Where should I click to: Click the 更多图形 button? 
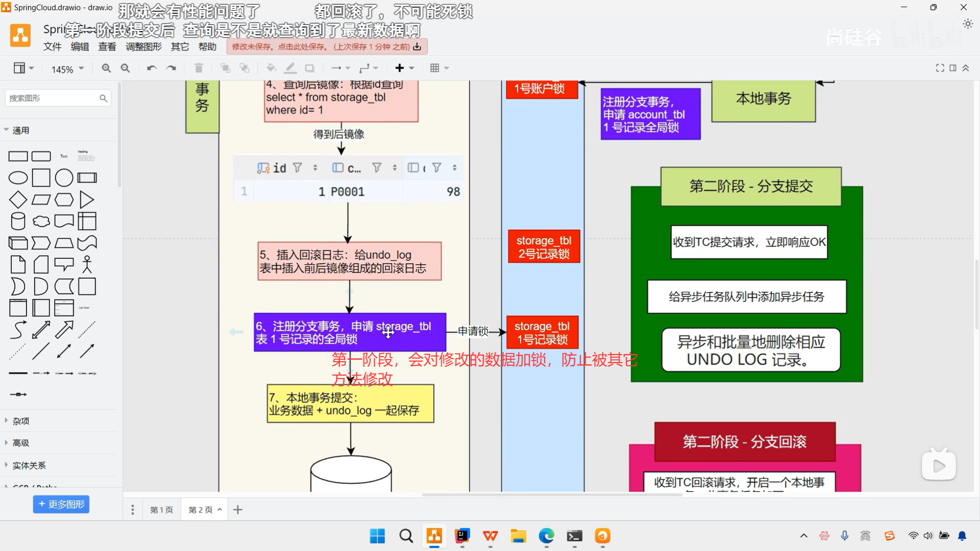(x=61, y=504)
